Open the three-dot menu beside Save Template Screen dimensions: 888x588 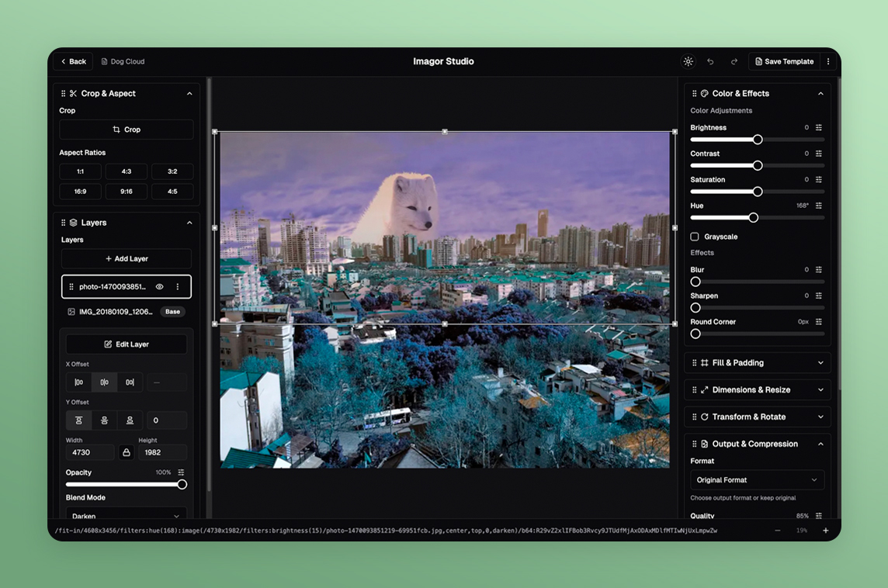click(828, 62)
